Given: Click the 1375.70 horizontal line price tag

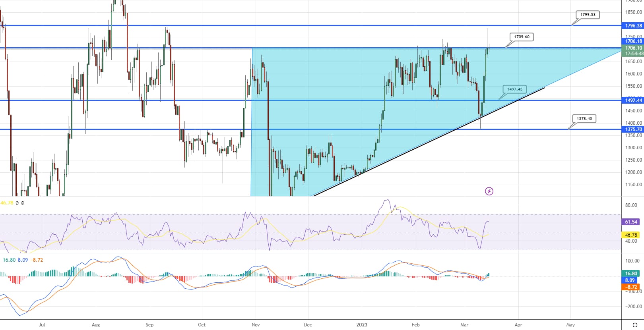Looking at the screenshot, I should pyautogui.click(x=633, y=129).
